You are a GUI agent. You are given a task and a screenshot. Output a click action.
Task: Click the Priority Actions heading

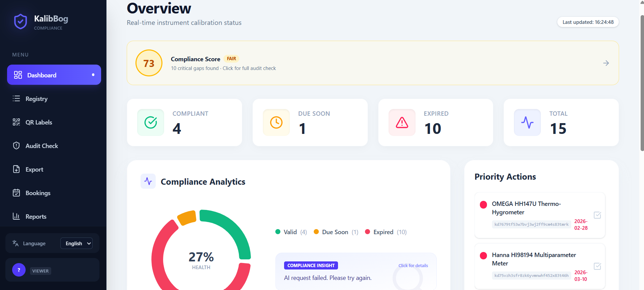click(x=505, y=177)
